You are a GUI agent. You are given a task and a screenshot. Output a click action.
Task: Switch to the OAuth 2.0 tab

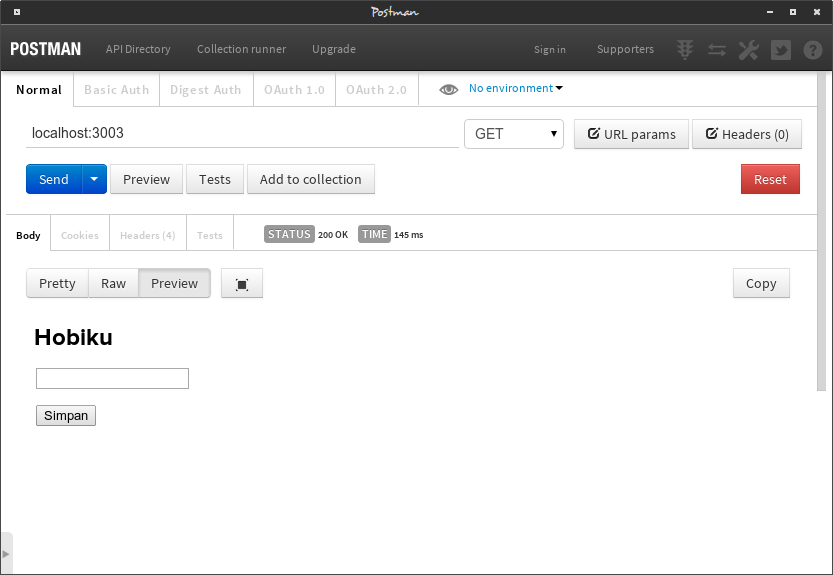376,90
